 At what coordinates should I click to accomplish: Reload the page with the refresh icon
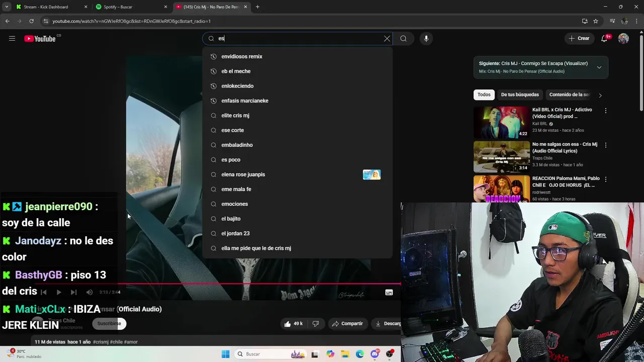[31, 21]
